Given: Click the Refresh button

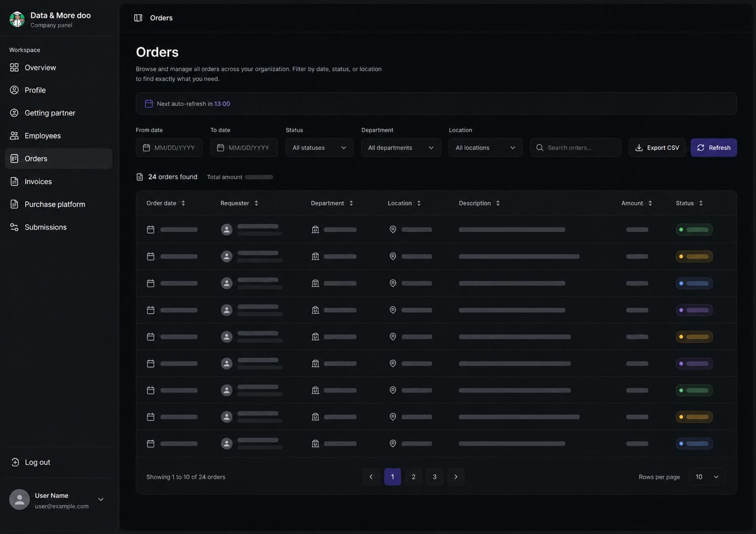Looking at the screenshot, I should click(x=714, y=147).
